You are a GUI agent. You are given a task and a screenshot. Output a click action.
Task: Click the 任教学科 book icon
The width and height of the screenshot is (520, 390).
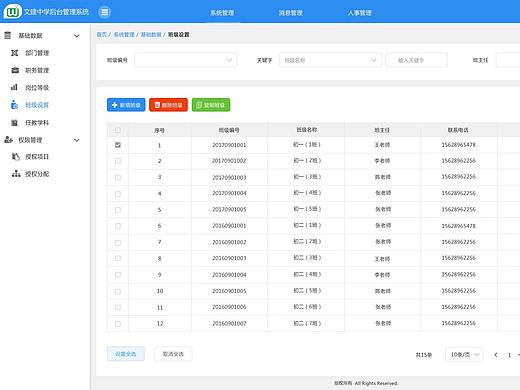coord(14,123)
